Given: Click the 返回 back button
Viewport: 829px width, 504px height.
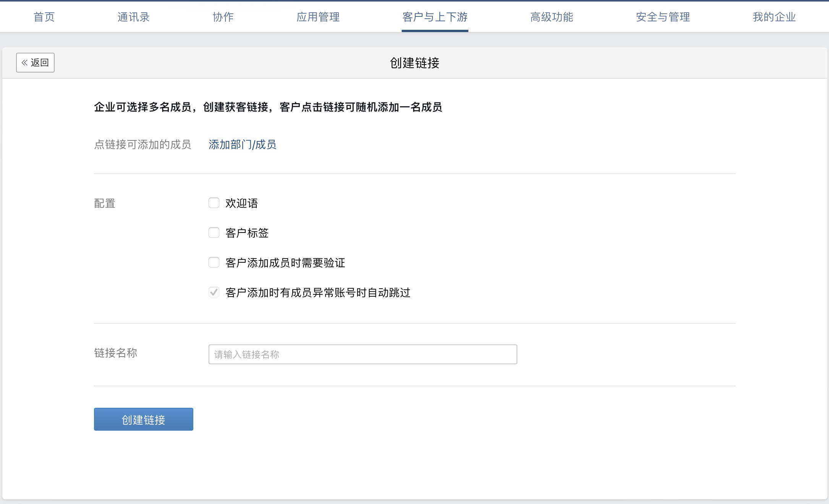Looking at the screenshot, I should tap(35, 62).
